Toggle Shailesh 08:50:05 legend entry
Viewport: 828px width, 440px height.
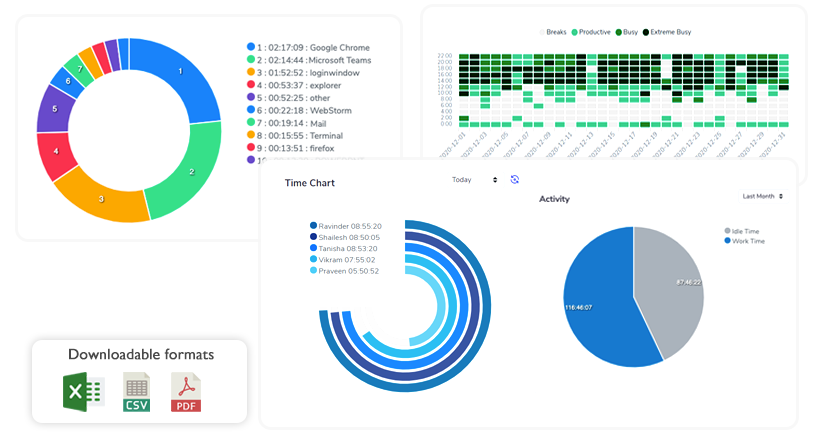click(345, 237)
